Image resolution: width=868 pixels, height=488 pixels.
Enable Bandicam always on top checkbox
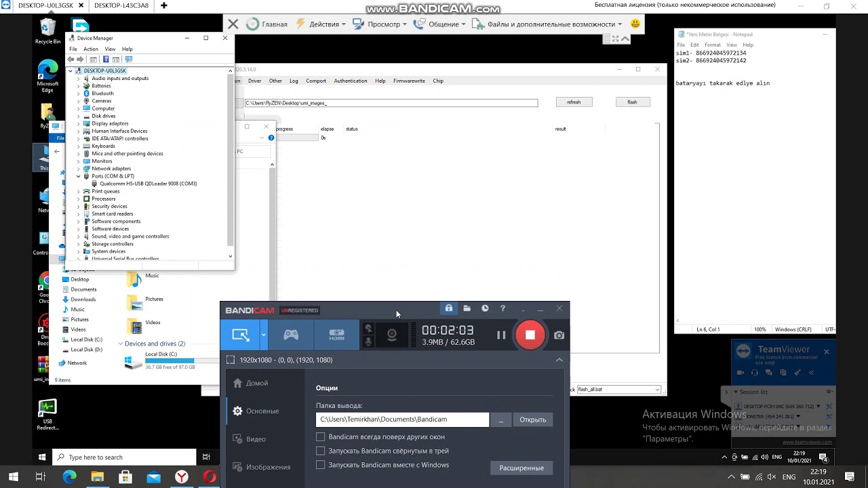[321, 437]
